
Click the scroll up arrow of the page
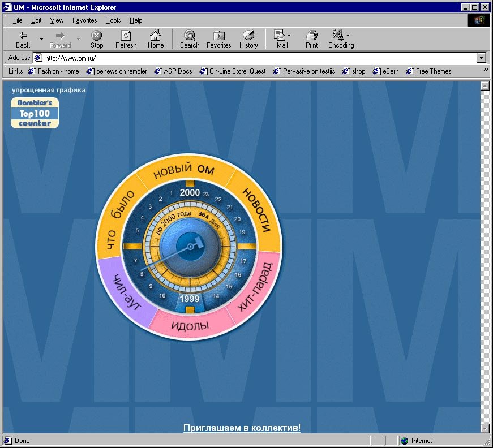[485, 86]
